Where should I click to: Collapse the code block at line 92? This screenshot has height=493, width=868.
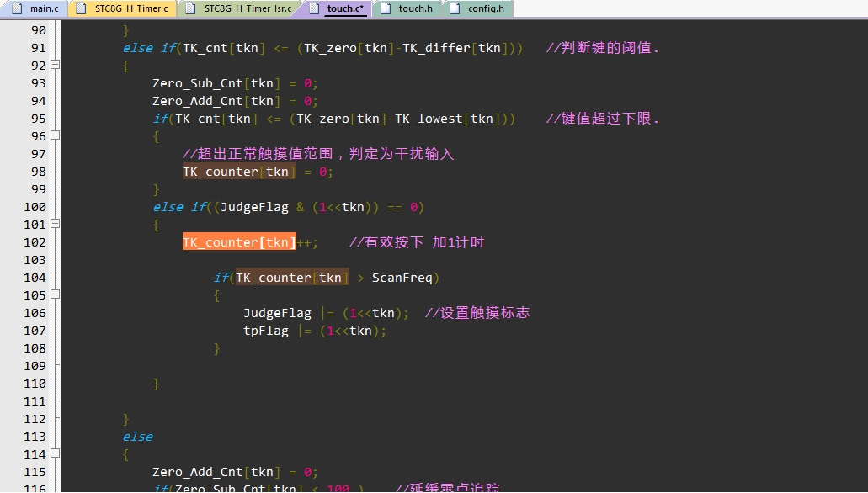point(56,65)
